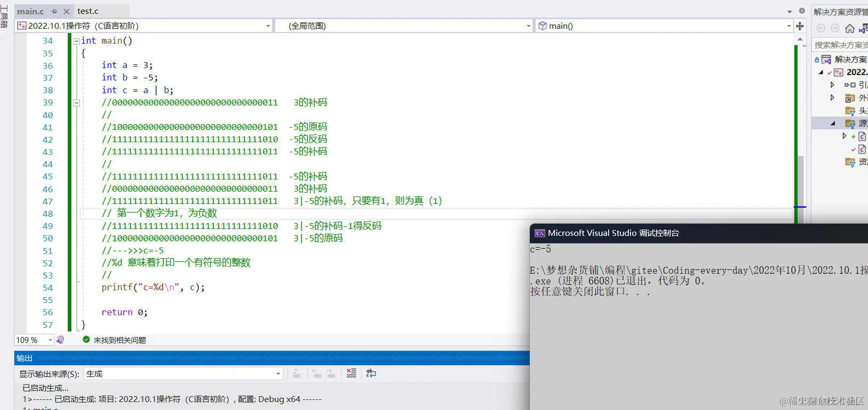
Task: Click the 解决方案资源管理器 panel title
Action: click(x=840, y=12)
